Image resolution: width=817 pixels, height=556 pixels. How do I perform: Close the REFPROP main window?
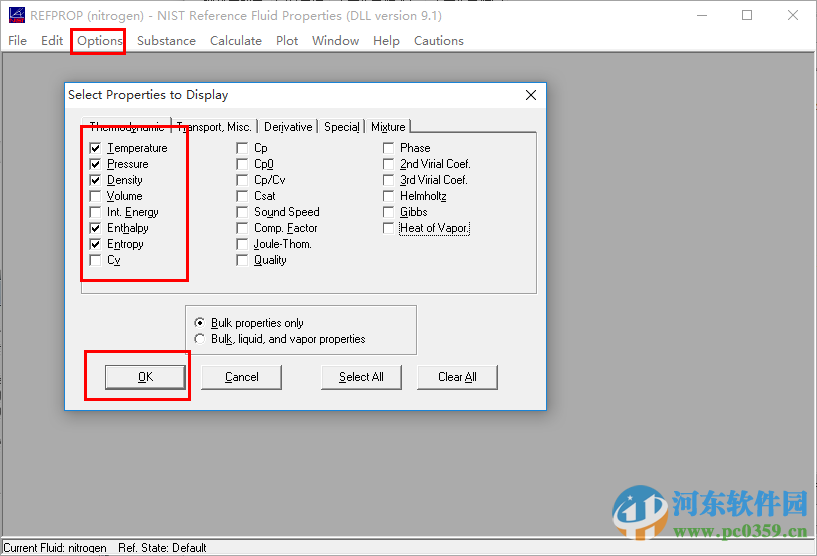pos(793,15)
